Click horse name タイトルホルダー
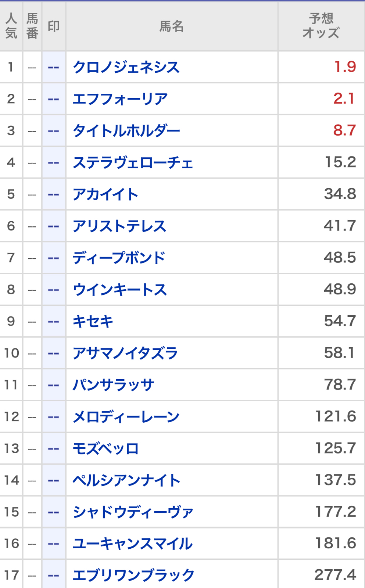The width and height of the screenshot is (365, 588). tap(126, 131)
